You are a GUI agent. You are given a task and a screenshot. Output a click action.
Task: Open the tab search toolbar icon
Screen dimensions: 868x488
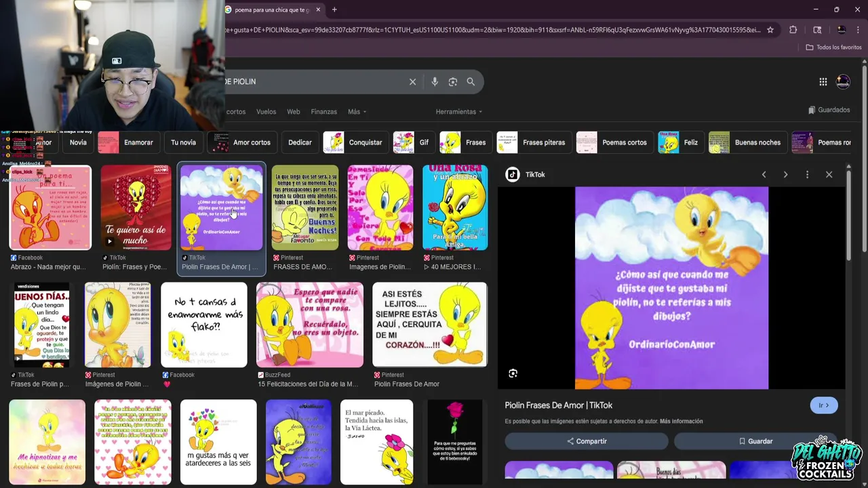[x=817, y=30]
